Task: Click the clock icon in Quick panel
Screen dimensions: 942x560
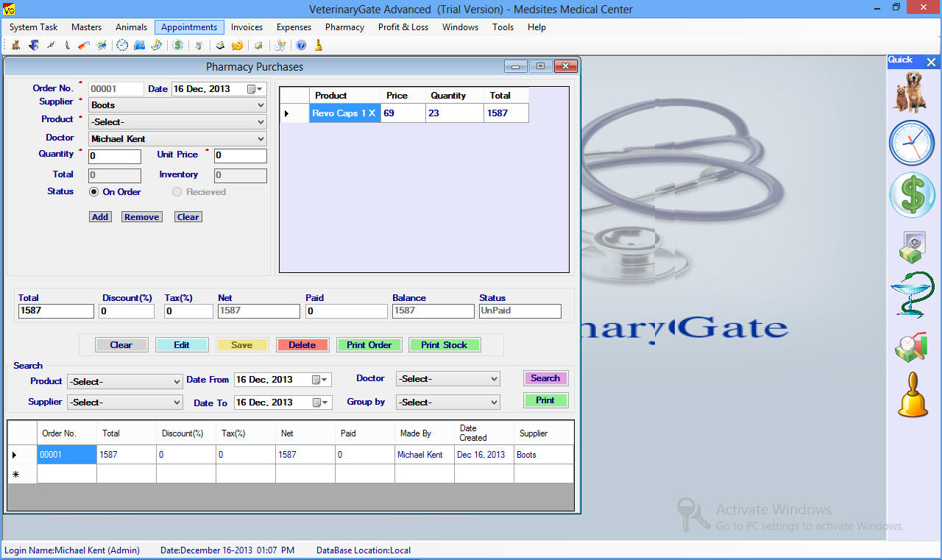Action: pos(911,143)
